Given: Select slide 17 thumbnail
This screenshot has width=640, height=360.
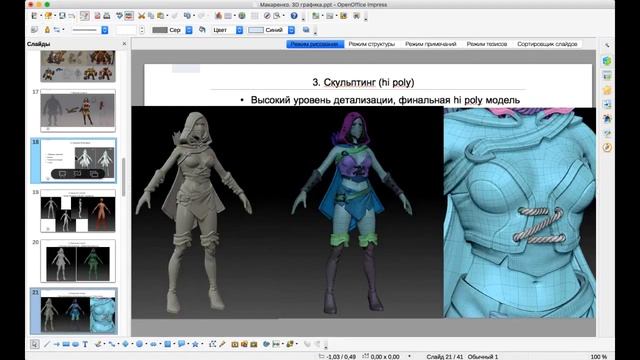Looking at the screenshot, I should (x=78, y=111).
